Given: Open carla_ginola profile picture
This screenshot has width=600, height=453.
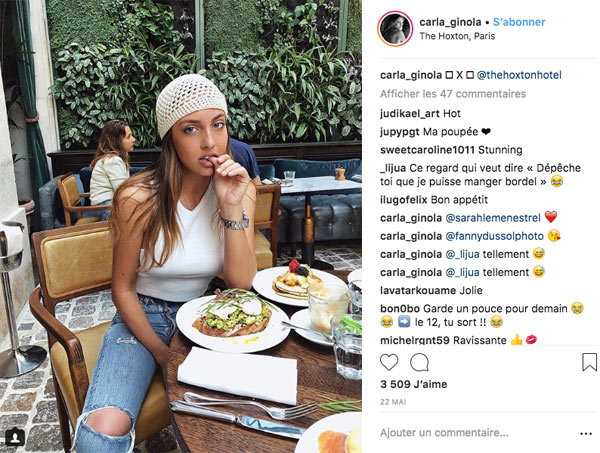Looking at the screenshot, I should (x=395, y=29).
